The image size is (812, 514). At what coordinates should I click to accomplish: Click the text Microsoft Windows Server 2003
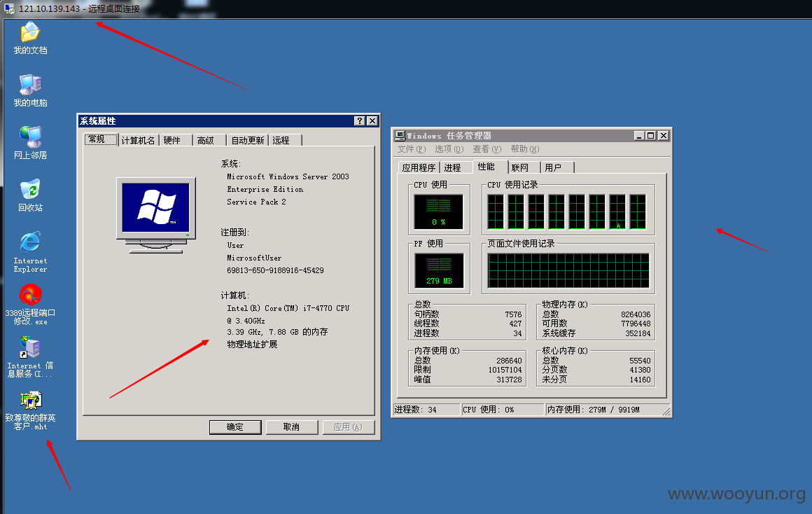click(288, 176)
